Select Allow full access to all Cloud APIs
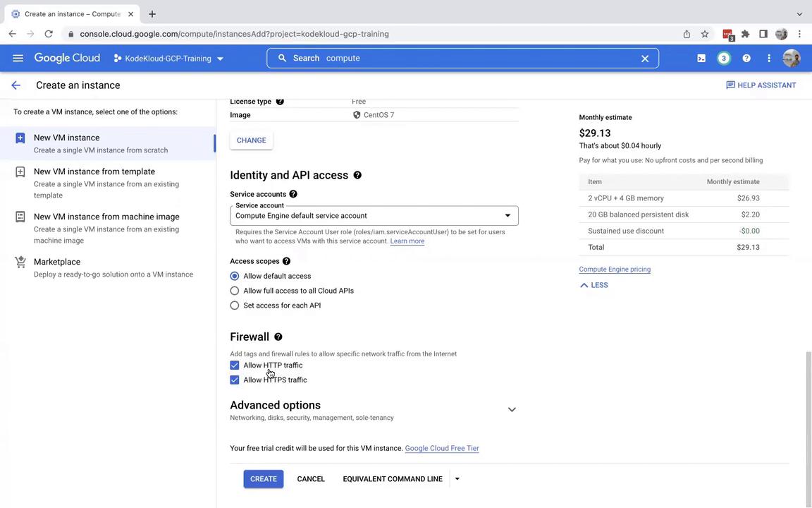The height and width of the screenshot is (508, 812). 235,291
